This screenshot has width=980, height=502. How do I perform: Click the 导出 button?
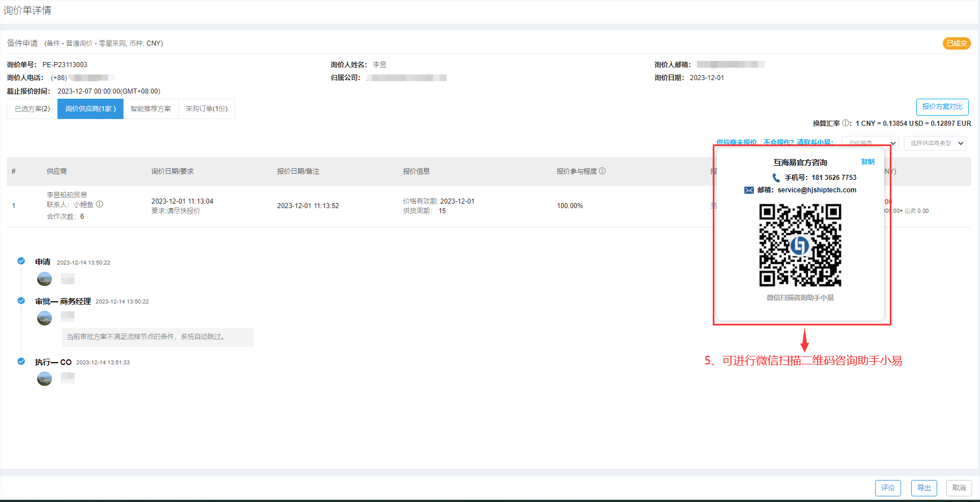924,488
